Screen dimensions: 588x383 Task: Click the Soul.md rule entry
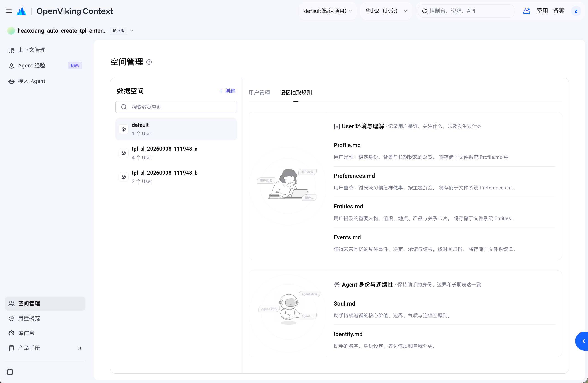point(444,309)
